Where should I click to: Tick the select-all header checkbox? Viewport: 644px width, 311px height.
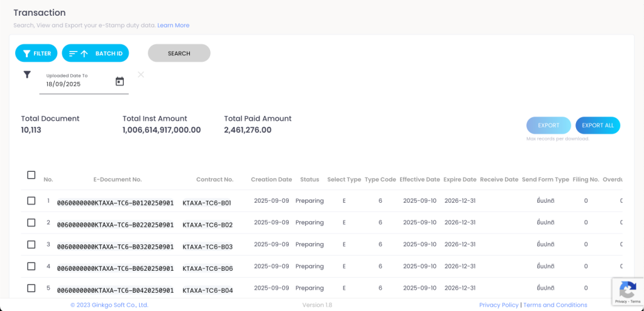coord(31,175)
